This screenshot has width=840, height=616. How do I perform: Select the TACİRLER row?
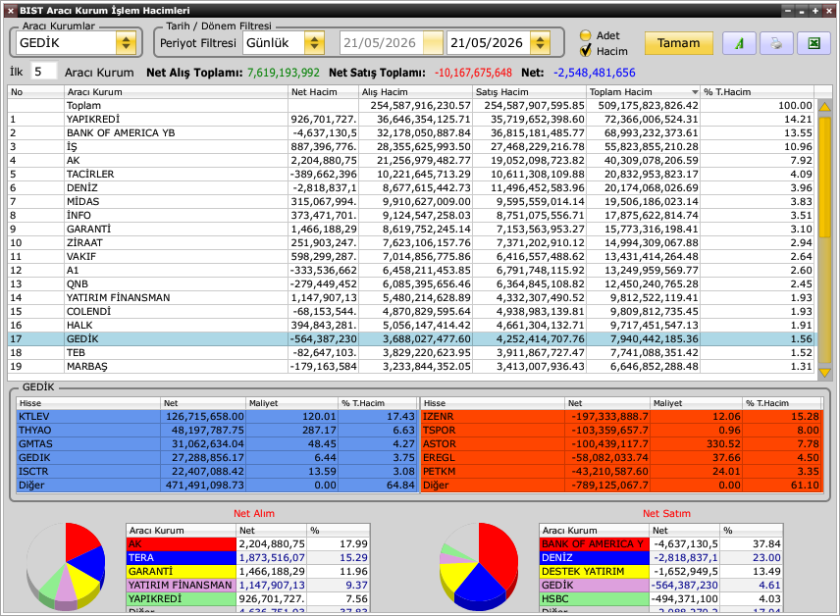[x=411, y=174]
